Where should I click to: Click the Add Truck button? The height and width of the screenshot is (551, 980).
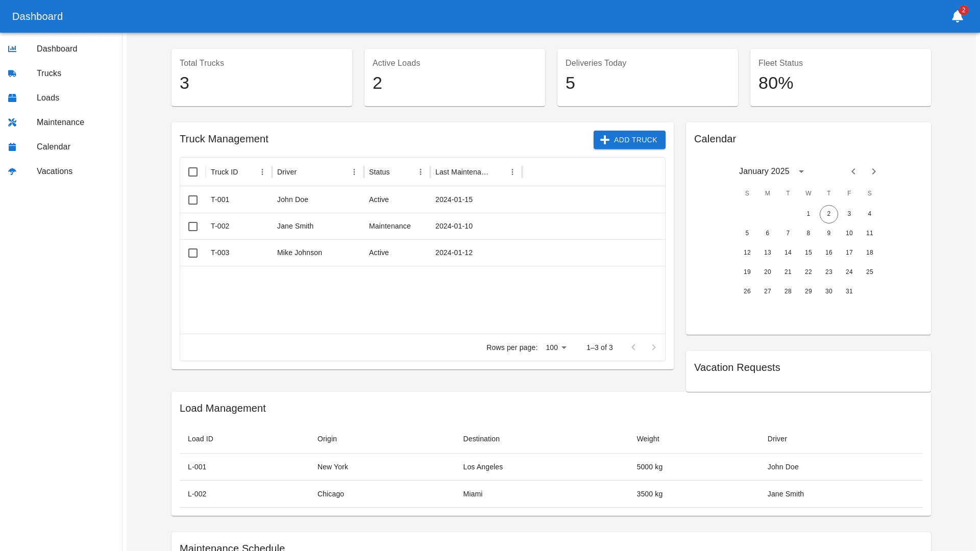coord(629,140)
